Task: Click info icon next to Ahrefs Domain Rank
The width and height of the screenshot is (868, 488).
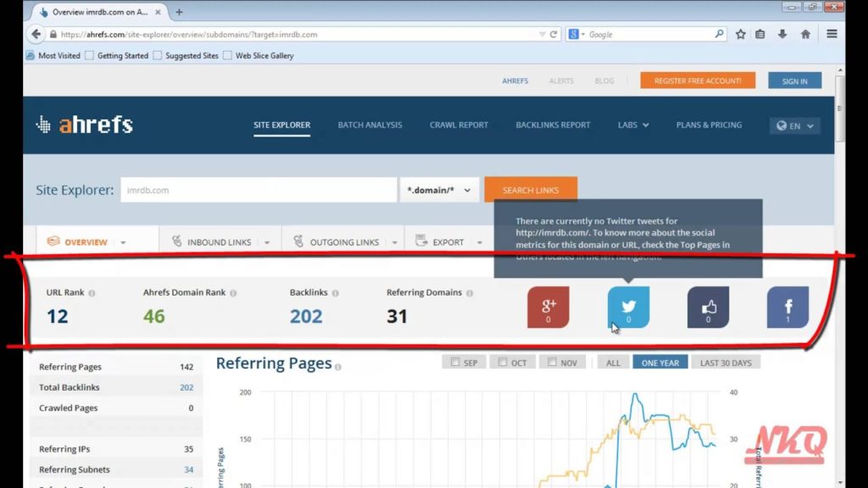Action: (x=233, y=293)
